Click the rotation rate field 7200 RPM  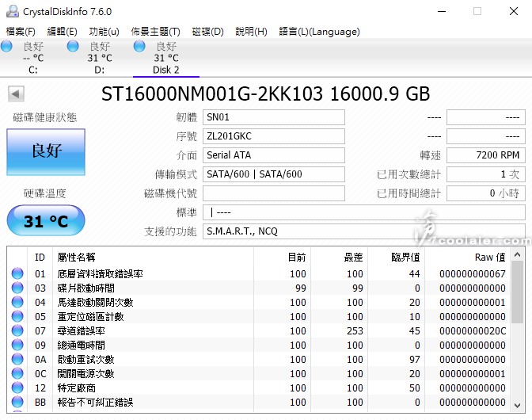pos(486,155)
